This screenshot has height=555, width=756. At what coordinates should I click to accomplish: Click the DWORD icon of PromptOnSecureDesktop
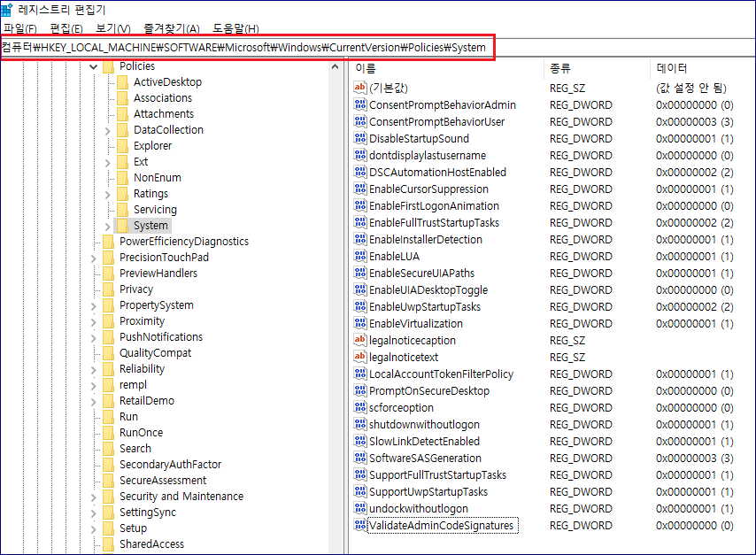[360, 390]
